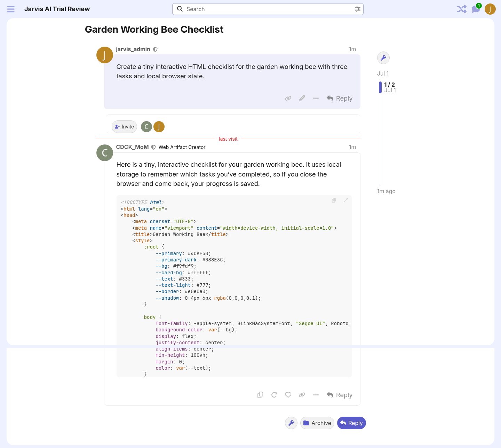Reply to CDCK_MoM's post
Screen dimensions: 501x448
(340, 395)
